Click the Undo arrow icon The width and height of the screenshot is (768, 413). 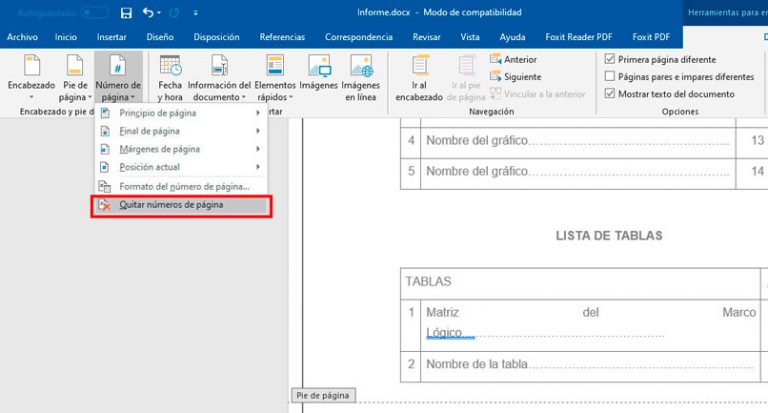(148, 12)
